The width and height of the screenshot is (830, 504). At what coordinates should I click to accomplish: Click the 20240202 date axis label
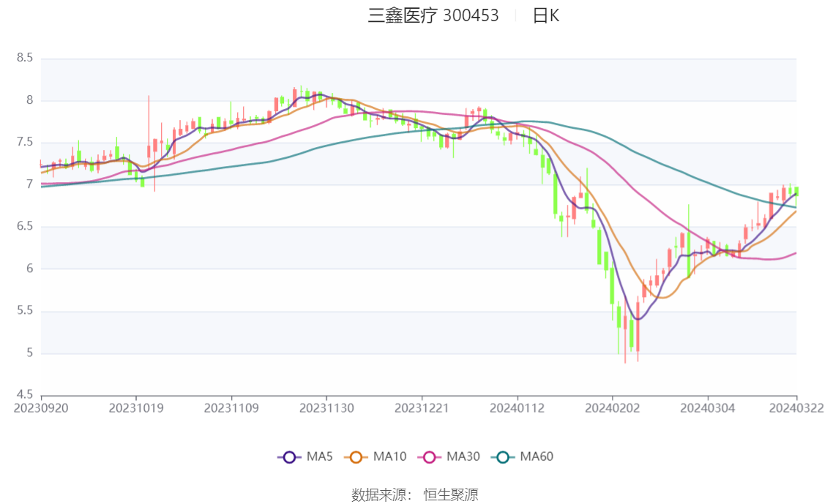(x=613, y=408)
